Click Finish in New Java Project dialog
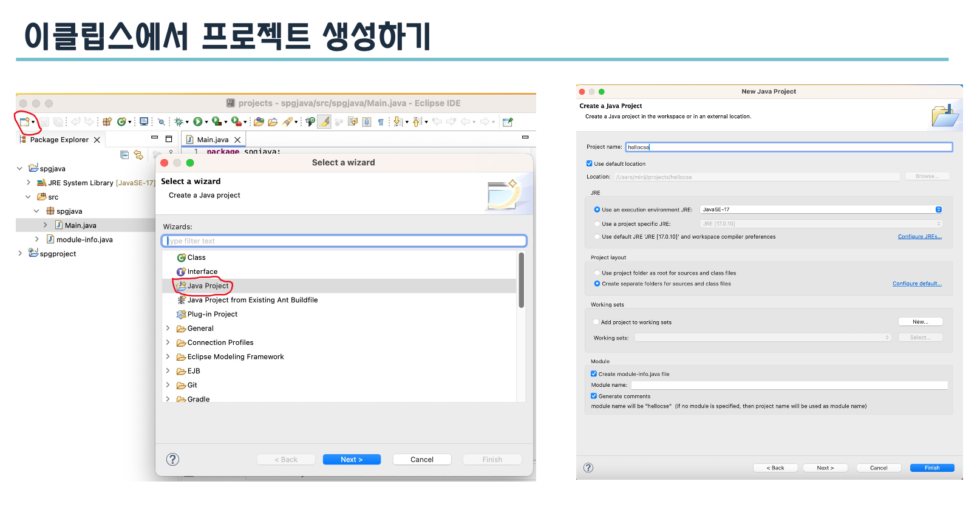 (932, 468)
